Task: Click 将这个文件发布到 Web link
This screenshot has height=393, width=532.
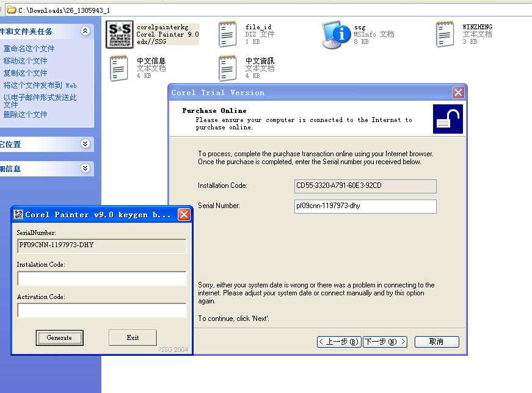Action: (x=40, y=85)
